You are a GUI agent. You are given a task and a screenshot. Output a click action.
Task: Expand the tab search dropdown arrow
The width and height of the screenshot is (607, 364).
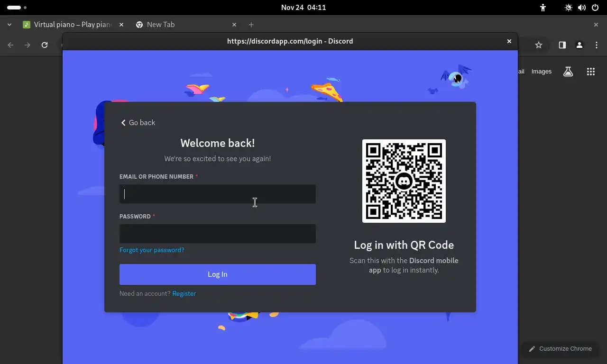tap(9, 25)
